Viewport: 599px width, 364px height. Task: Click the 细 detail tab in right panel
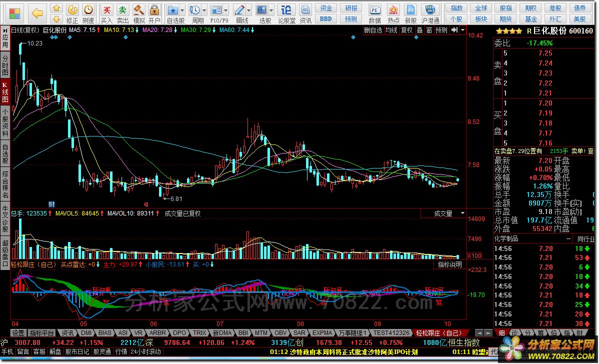(501, 333)
